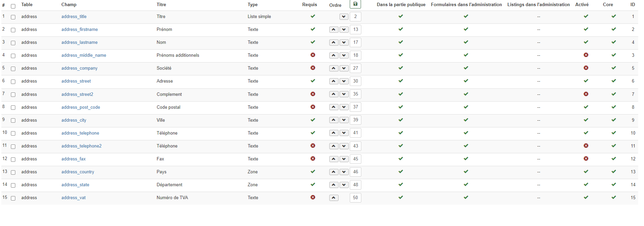Disable the address_telephone Activé checkmark

(x=586, y=133)
